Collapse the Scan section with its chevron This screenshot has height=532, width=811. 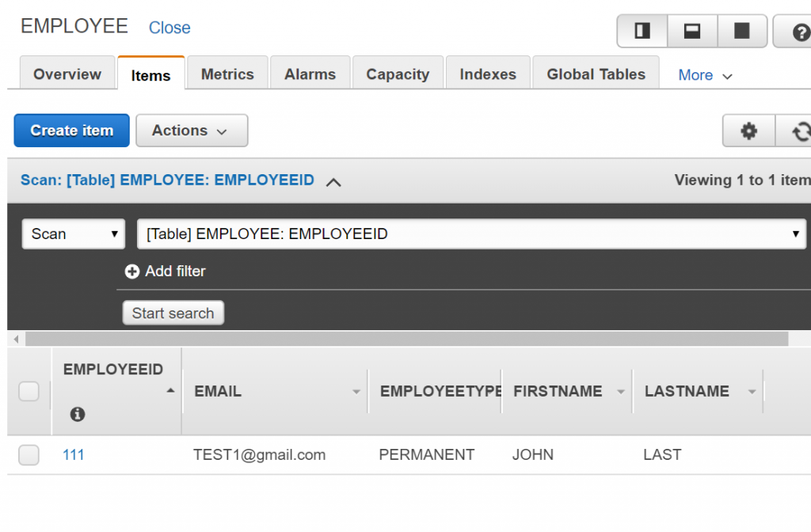click(x=333, y=181)
